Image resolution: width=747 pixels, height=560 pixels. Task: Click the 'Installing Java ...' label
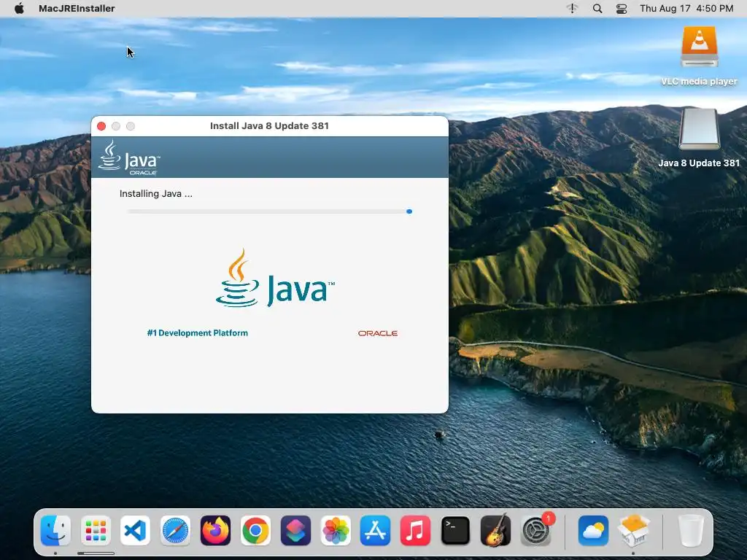click(156, 194)
